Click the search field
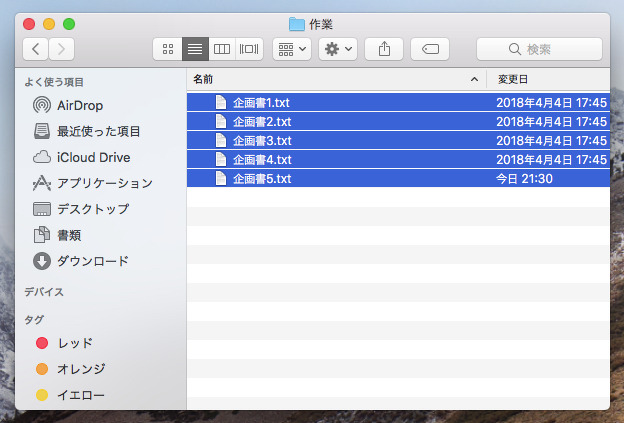 click(x=539, y=48)
